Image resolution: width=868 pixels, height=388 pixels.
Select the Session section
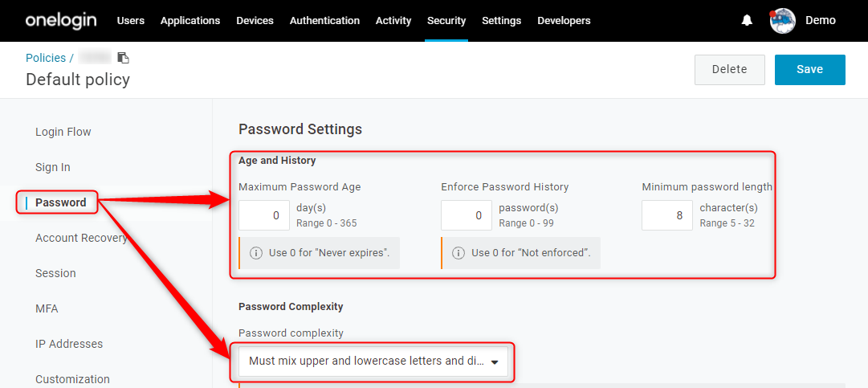[x=55, y=273]
